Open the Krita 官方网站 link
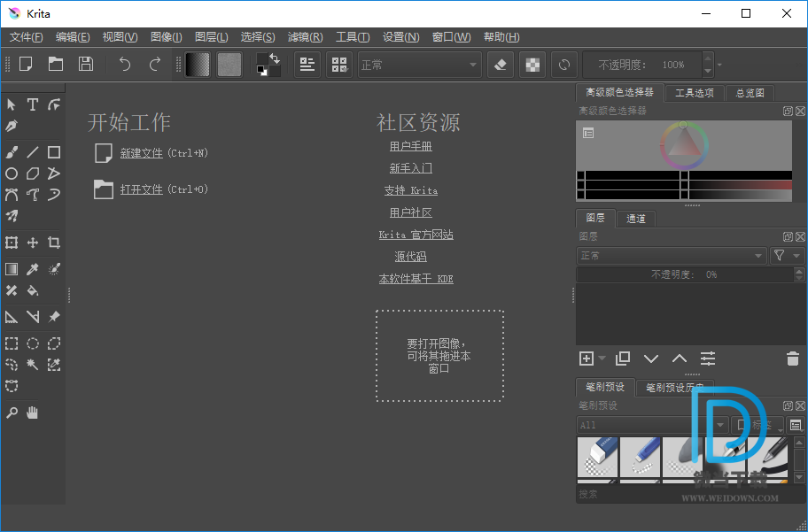 click(x=416, y=235)
